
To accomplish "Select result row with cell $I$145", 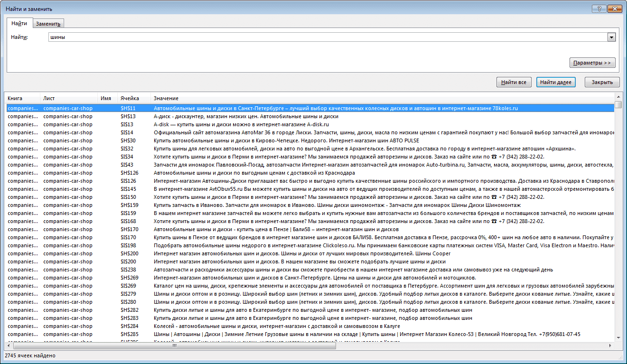I will click(x=310, y=189).
